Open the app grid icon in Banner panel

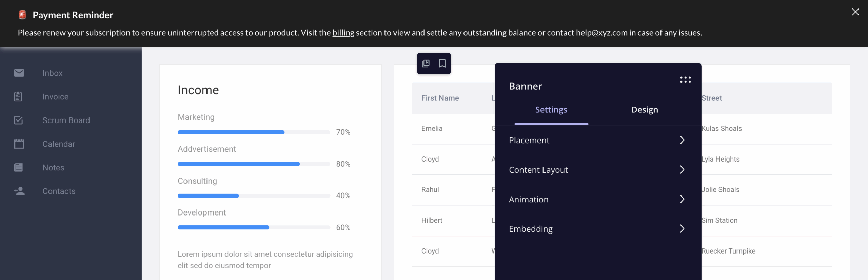click(x=686, y=80)
